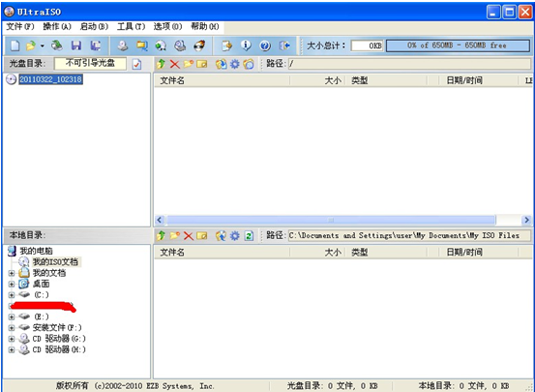Expand CD 驱动器 (G:) tree node
This screenshot has width=535, height=392.
[x=12, y=339]
